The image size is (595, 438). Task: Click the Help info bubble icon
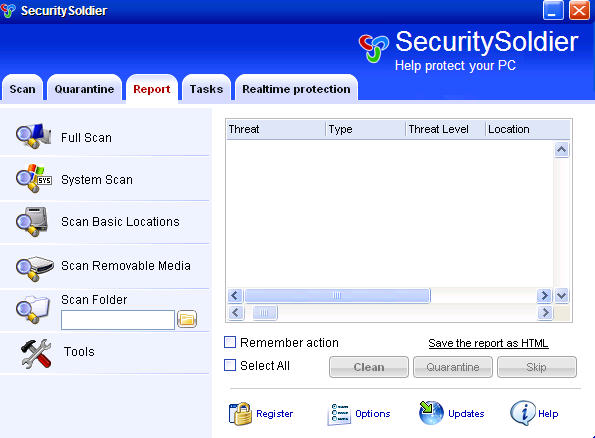[x=523, y=413]
